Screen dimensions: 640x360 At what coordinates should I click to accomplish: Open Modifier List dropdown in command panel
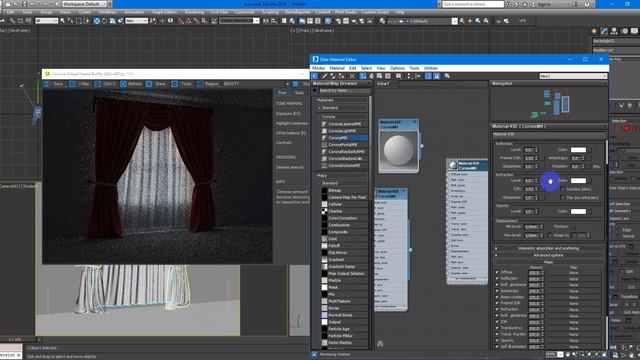coord(616,50)
